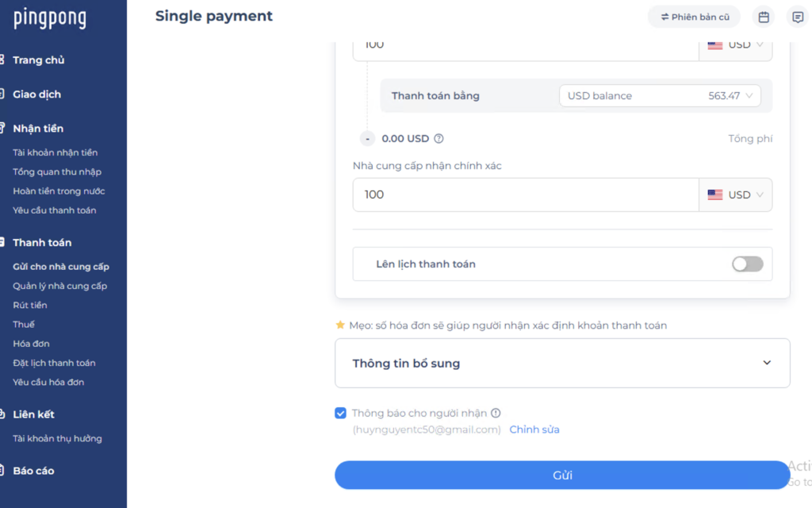
Task: Go to Quản lý nhà cung cấp
Action: click(x=60, y=286)
